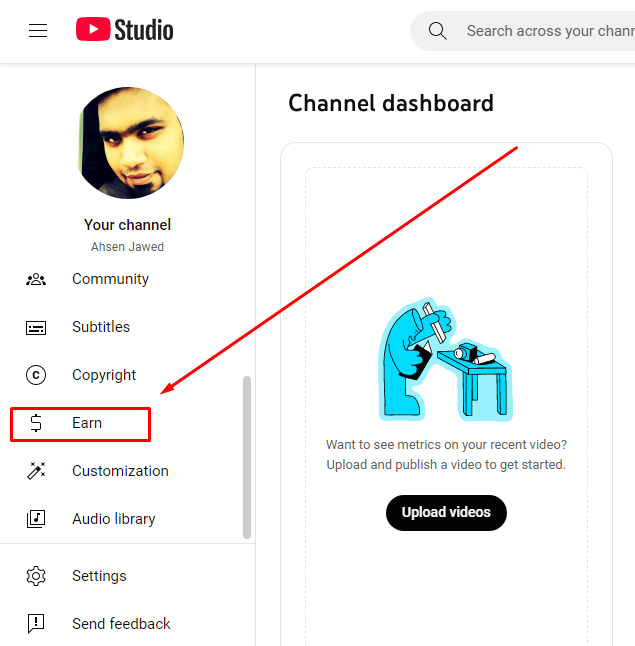The image size is (635, 646).
Task: Click the 'Your channel' label
Action: pyautogui.click(x=127, y=225)
